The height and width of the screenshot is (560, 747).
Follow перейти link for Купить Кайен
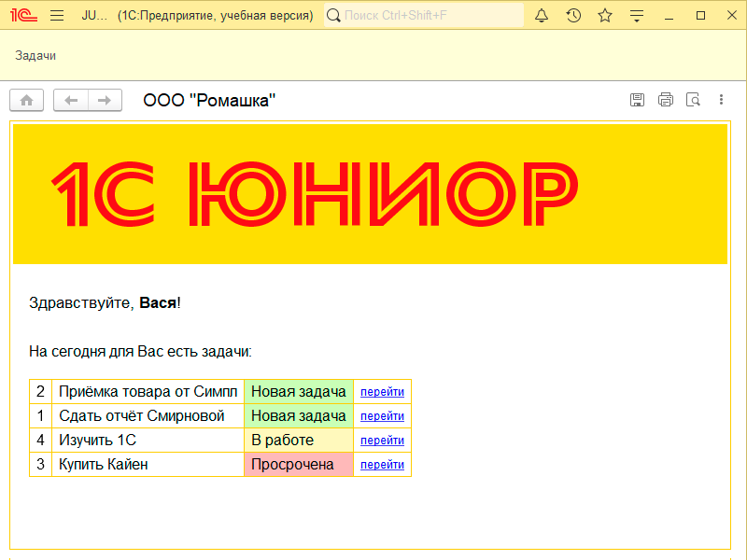(x=382, y=465)
